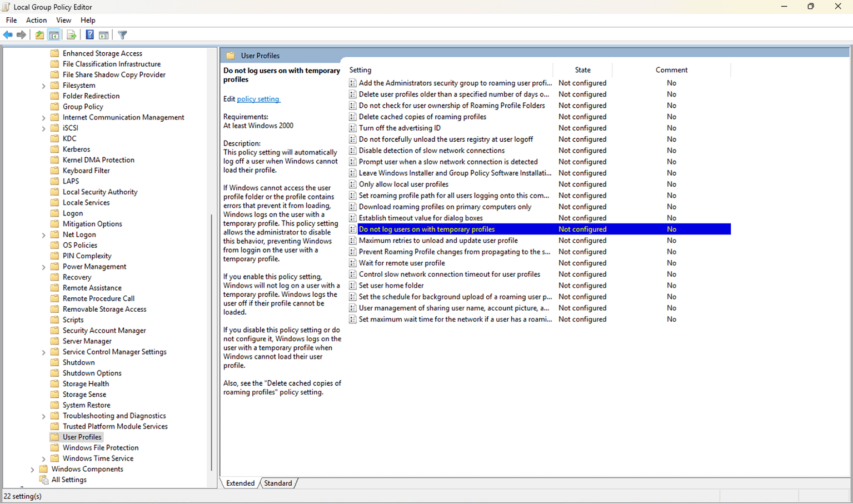853x504 pixels.
Task: Select the User Profiles folder
Action: (81, 437)
